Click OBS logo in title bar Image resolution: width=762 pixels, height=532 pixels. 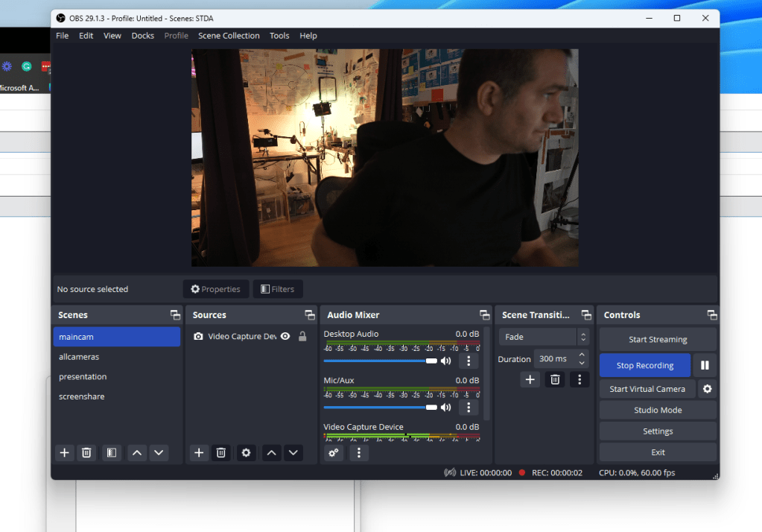click(61, 18)
